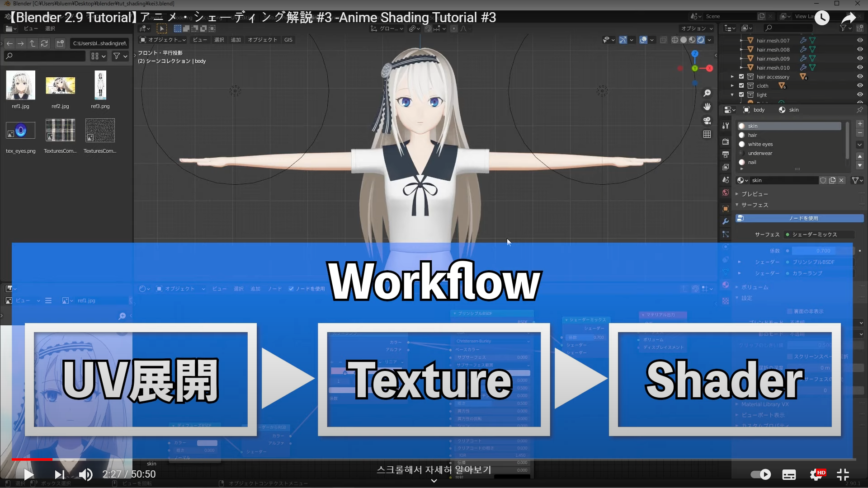
Task: Select the hair material slot
Action: (752, 135)
